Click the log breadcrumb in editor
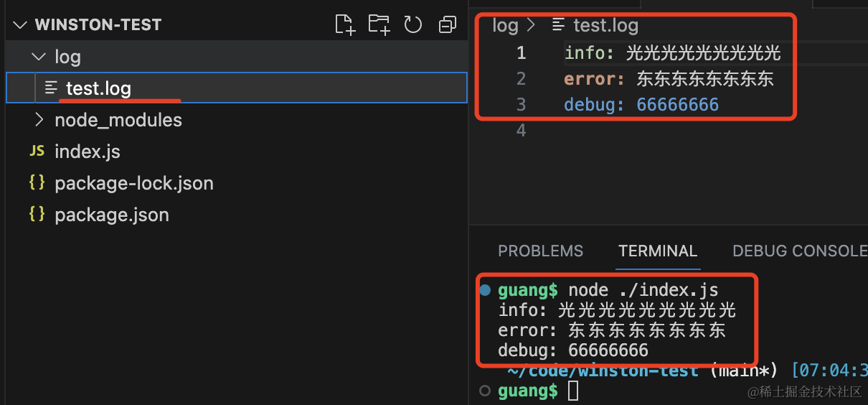The height and width of the screenshot is (405, 868). pyautogui.click(x=505, y=26)
